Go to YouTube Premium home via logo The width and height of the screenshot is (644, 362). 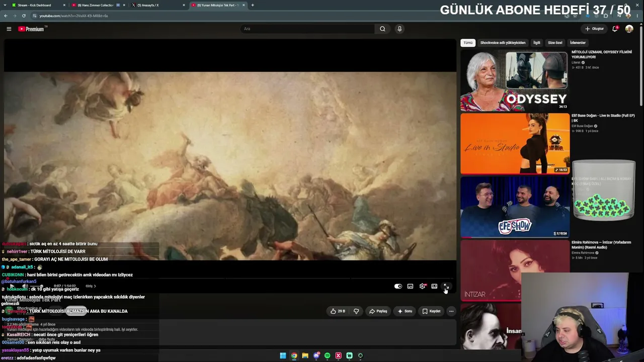[x=32, y=29]
